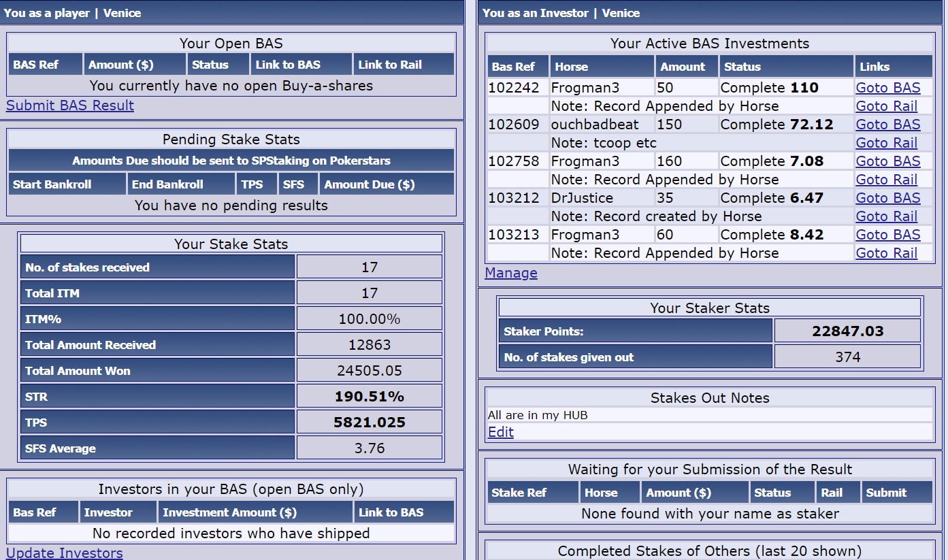
Task: Go to BAS for ouchbadbeat stake 102609
Action: (887, 125)
